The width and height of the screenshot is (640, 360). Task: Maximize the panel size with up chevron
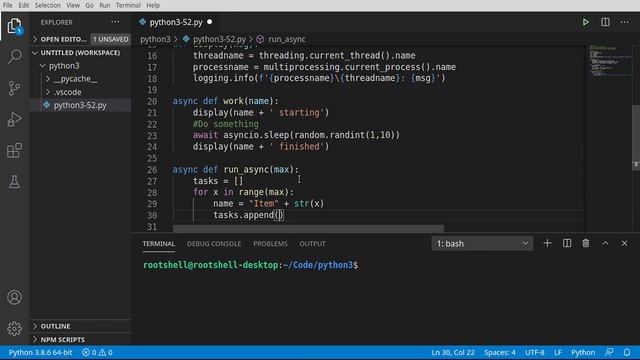pyautogui.click(x=605, y=243)
